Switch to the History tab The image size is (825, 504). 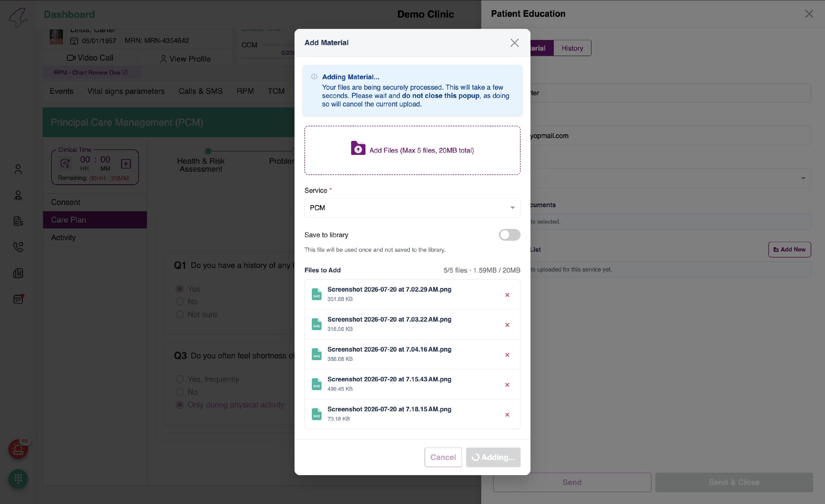(x=572, y=48)
